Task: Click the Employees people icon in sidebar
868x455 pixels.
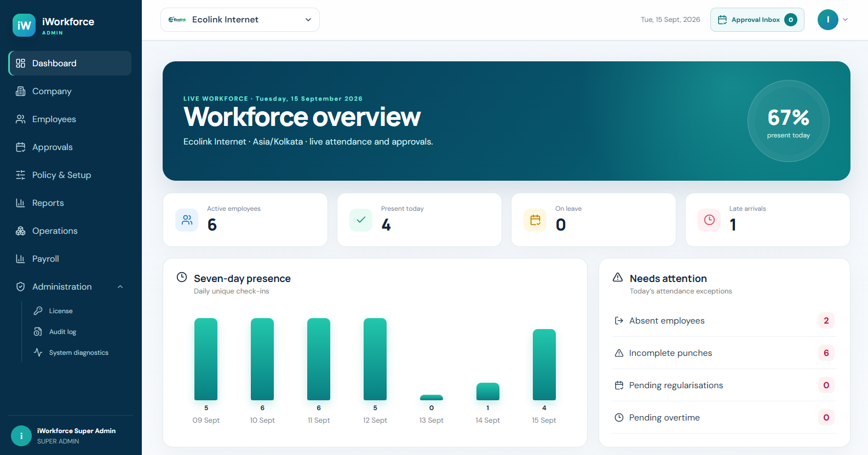Action: [x=21, y=119]
